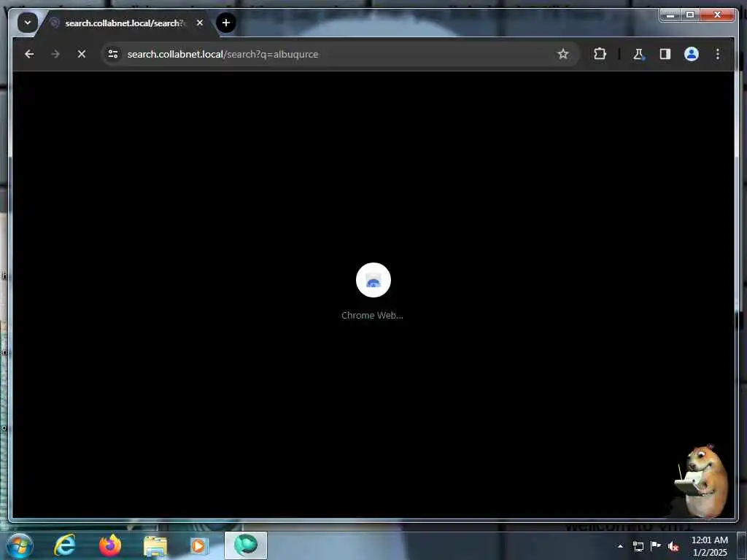Image resolution: width=747 pixels, height=560 pixels.
Task: Launch Firefox from taskbar
Action: coord(110,545)
